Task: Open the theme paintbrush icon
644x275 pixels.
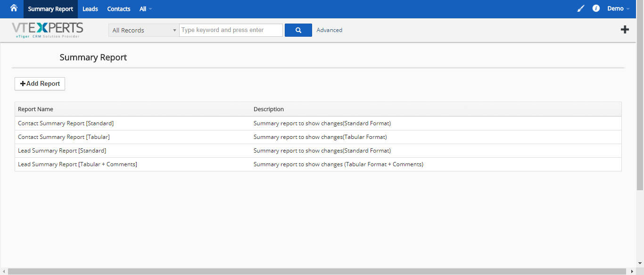Action: click(581, 8)
